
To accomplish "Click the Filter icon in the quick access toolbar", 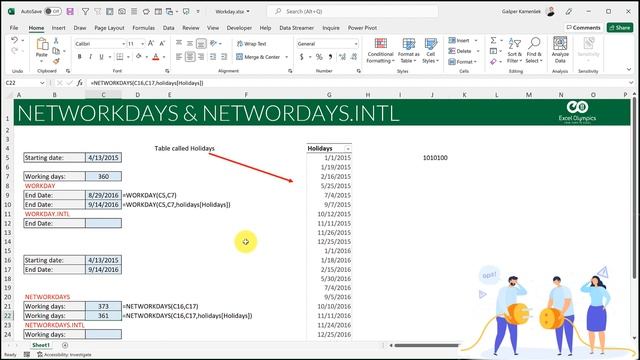I will [85, 11].
